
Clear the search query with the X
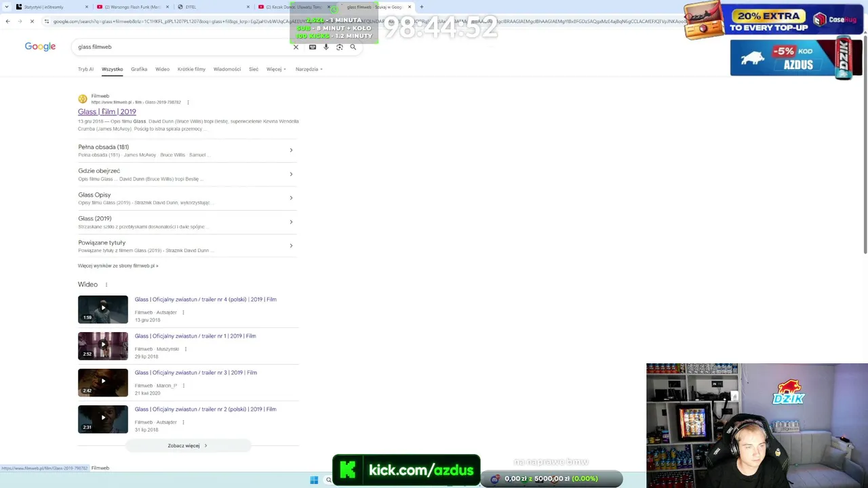point(296,47)
